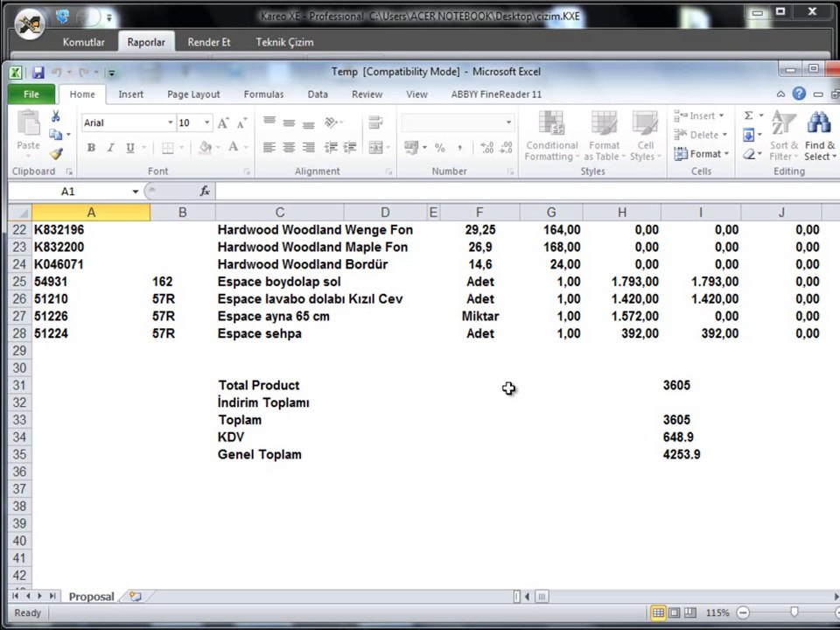Image resolution: width=840 pixels, height=630 pixels.
Task: Click the Insert Worksheet icon
Action: (x=136, y=596)
